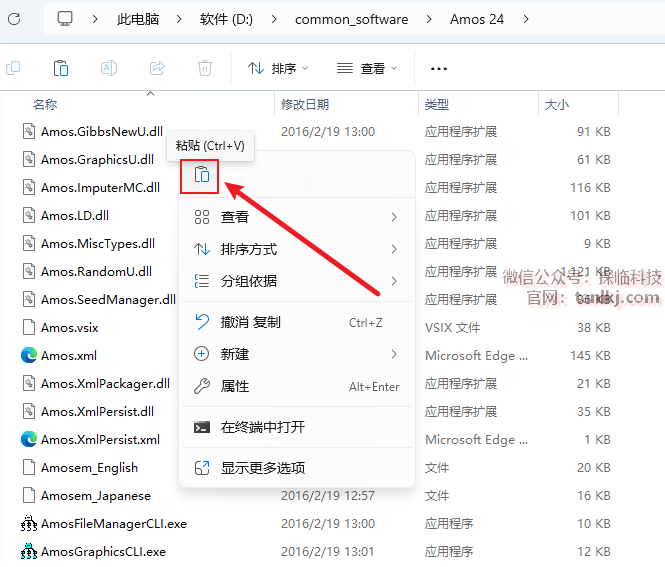Select file Amos.XmlPackager.dll
The image size is (665, 567).
click(105, 383)
